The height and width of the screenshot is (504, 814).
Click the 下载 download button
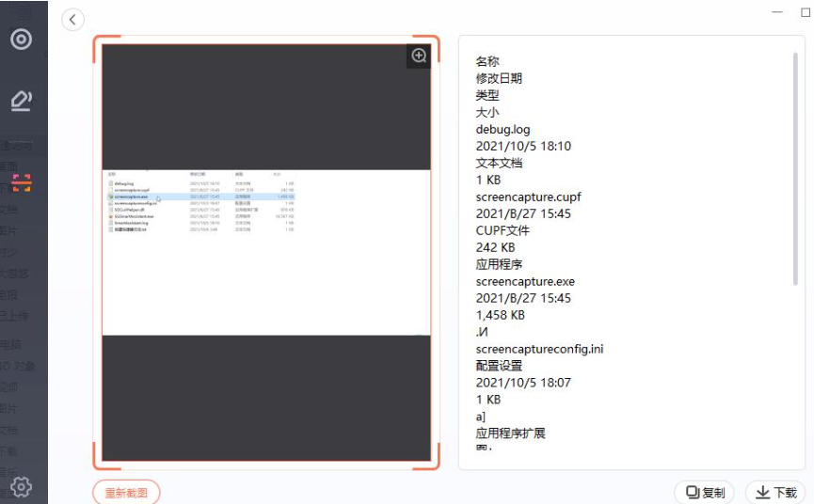pyautogui.click(x=775, y=493)
